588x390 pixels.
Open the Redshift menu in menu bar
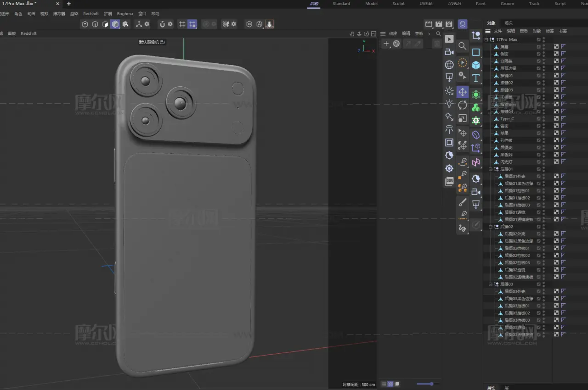[x=91, y=14]
